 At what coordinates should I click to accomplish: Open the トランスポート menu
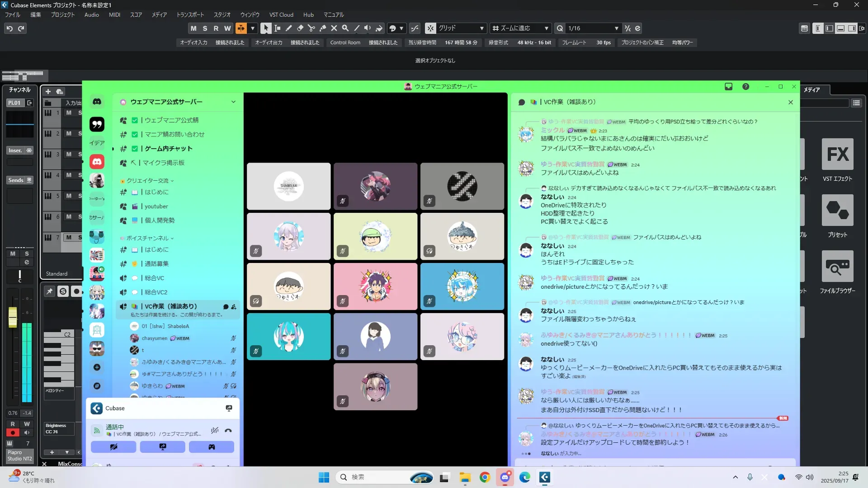coord(190,15)
